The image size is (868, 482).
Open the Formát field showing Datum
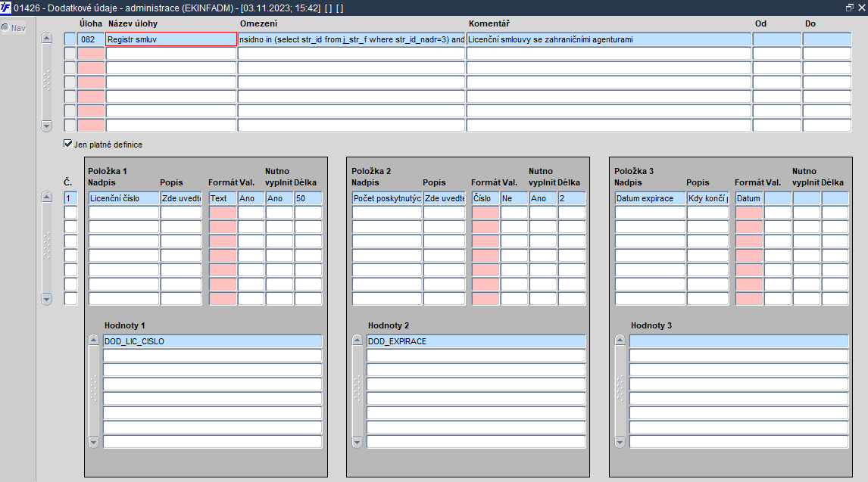click(x=749, y=198)
